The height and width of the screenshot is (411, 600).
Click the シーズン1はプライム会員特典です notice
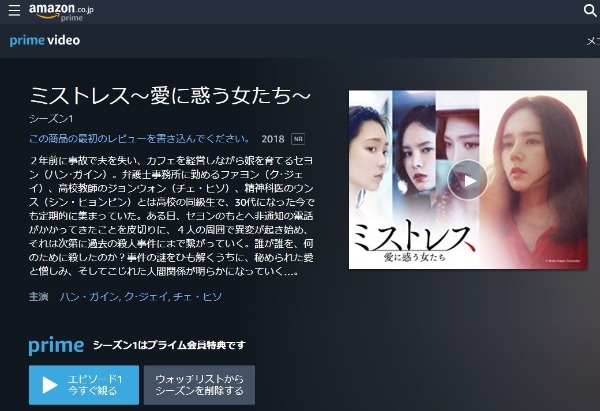point(169,345)
